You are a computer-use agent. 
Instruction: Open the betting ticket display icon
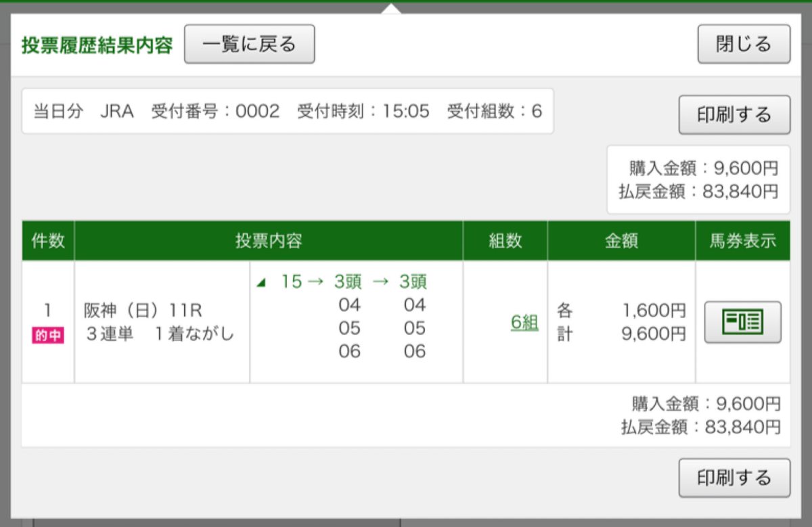[x=742, y=322]
